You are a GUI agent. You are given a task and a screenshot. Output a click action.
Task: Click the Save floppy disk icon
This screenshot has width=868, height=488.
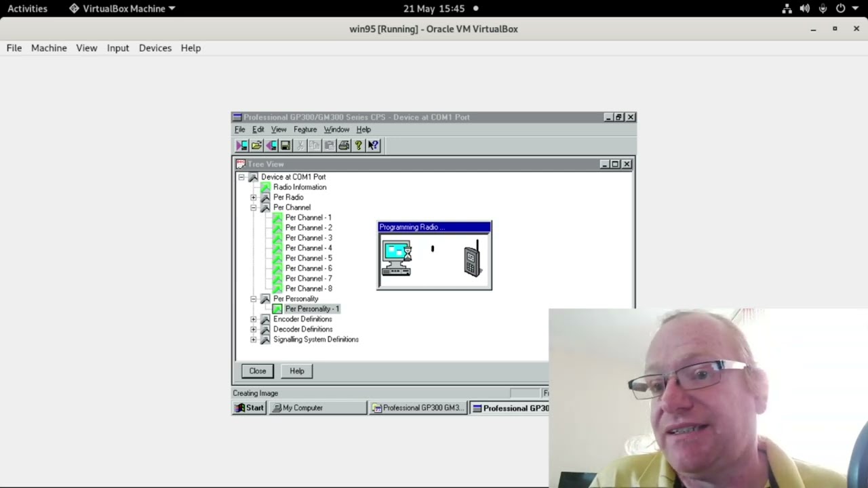click(285, 145)
